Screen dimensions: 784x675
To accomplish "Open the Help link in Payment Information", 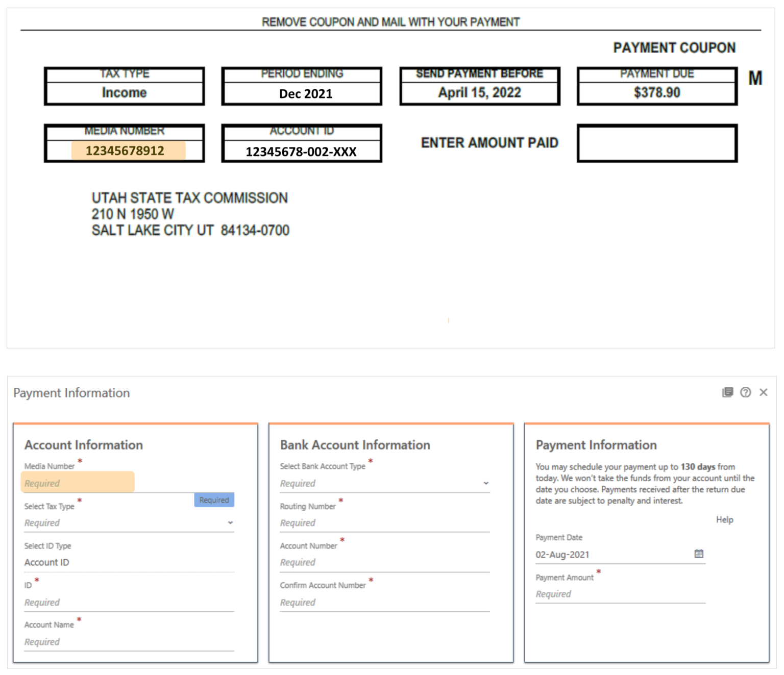I will pyautogui.click(x=724, y=519).
